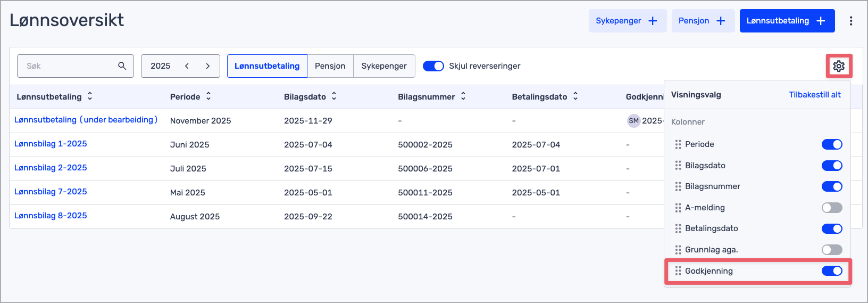Enable the A-melding column toggle
The height and width of the screenshot is (303, 868).
tap(832, 208)
